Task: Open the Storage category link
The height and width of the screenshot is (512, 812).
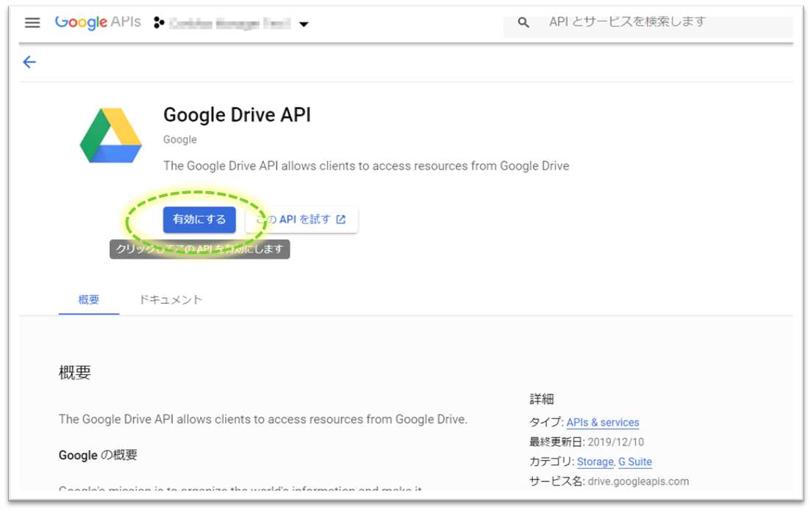Action: [594, 462]
